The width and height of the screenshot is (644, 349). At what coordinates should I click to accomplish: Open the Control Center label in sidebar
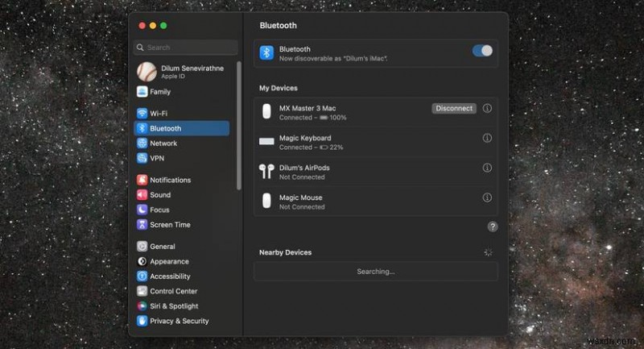tap(174, 291)
